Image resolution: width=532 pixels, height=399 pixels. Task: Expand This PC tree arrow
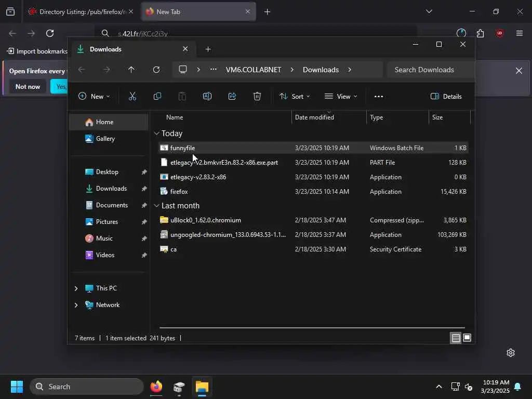(76, 288)
